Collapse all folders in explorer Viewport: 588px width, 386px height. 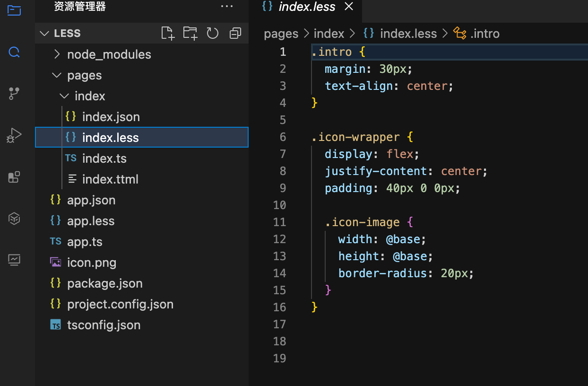[x=235, y=33]
